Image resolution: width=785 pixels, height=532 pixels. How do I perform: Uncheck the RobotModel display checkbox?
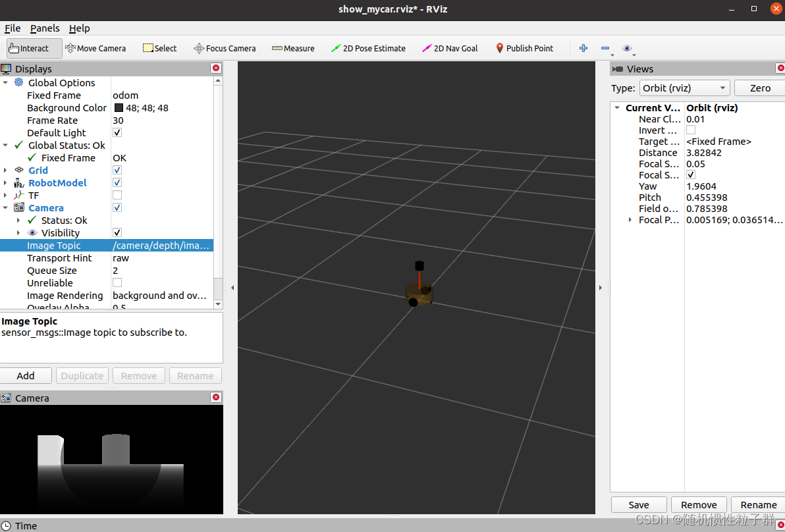click(117, 182)
